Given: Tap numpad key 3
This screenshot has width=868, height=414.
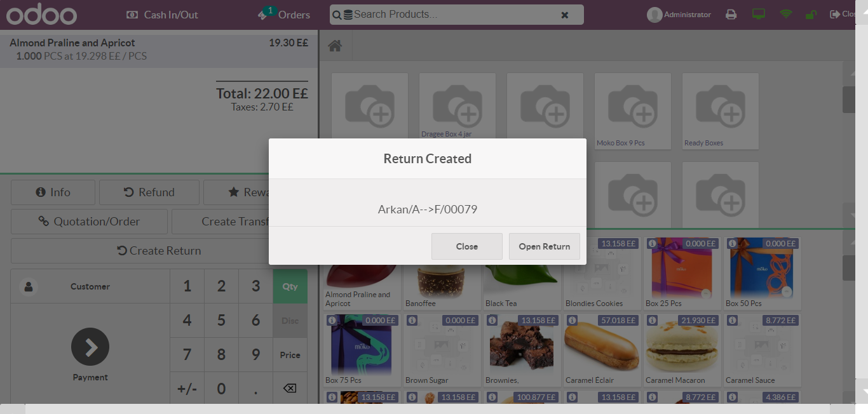Looking at the screenshot, I should point(256,286).
